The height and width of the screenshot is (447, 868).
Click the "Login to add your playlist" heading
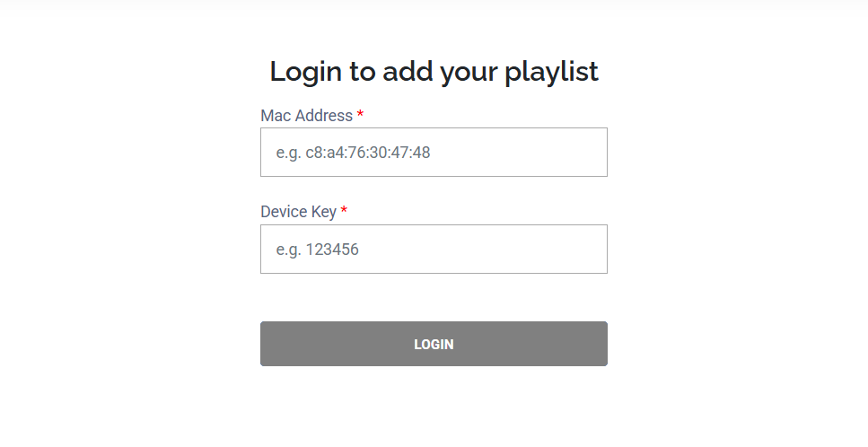pyautogui.click(x=434, y=72)
